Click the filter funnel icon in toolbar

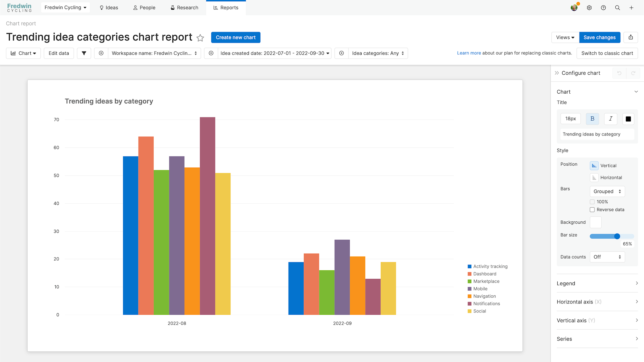tap(84, 53)
